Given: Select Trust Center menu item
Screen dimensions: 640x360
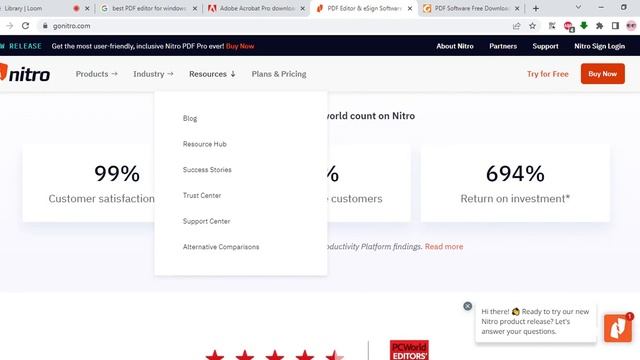Looking at the screenshot, I should tap(202, 196).
